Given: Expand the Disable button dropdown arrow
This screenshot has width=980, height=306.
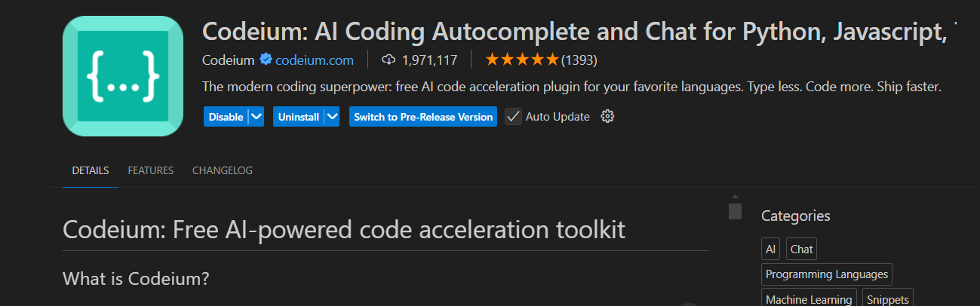Looking at the screenshot, I should [256, 117].
